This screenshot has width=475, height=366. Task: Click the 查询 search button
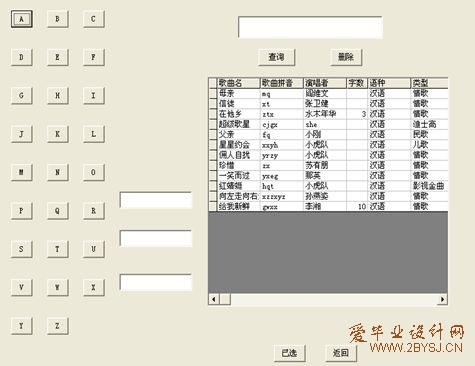[x=277, y=57]
